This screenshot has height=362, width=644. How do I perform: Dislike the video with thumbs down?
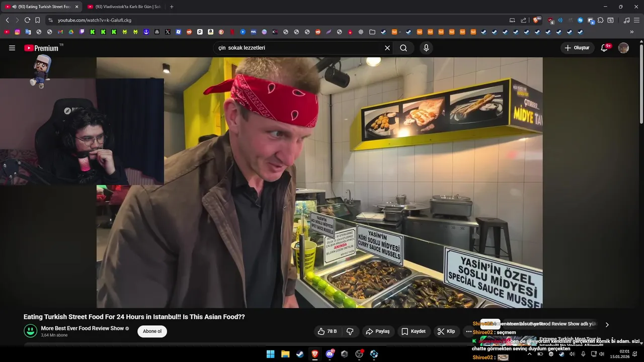point(350,331)
